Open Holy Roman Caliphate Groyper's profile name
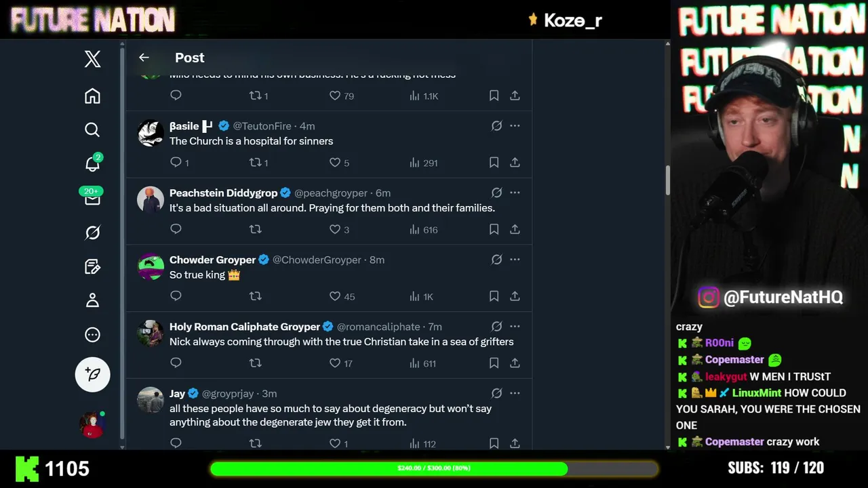Screen dimensions: 868x488 point(244,327)
